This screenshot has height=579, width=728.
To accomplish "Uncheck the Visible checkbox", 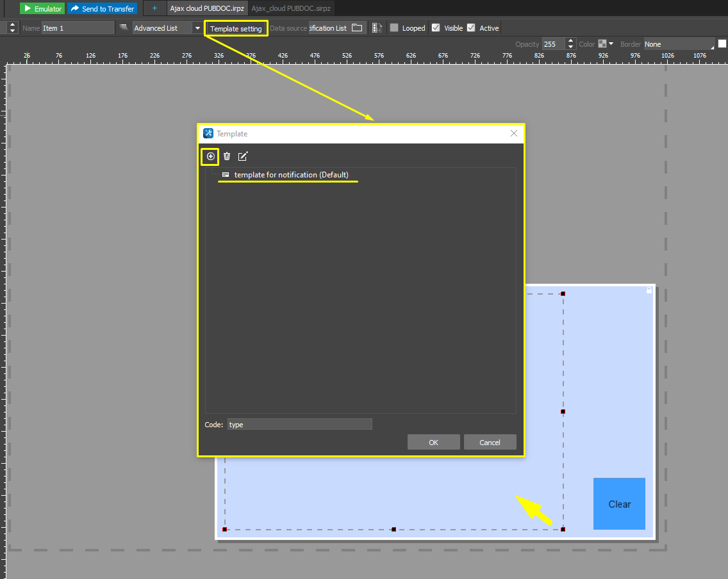I will click(436, 28).
